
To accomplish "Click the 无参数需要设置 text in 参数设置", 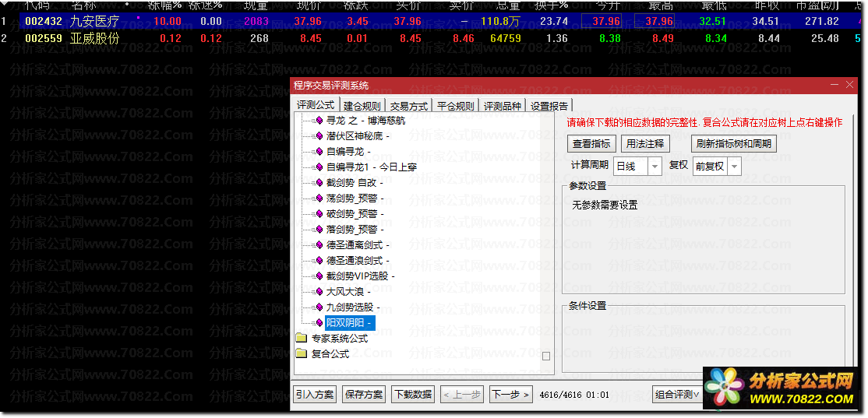I will tap(605, 205).
